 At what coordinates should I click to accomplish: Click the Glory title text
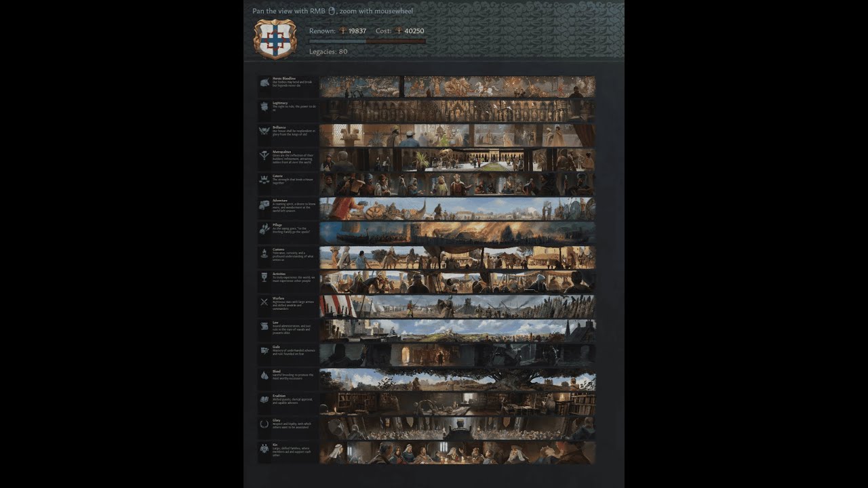[x=277, y=420]
